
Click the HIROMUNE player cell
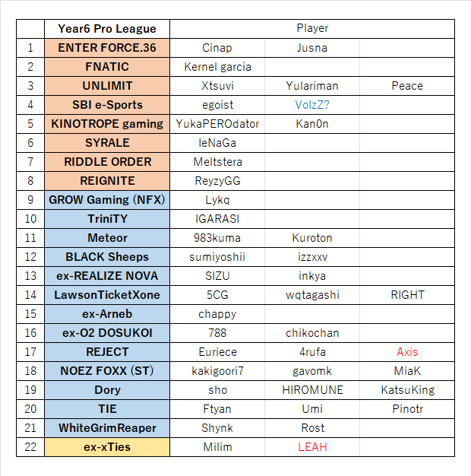312,390
